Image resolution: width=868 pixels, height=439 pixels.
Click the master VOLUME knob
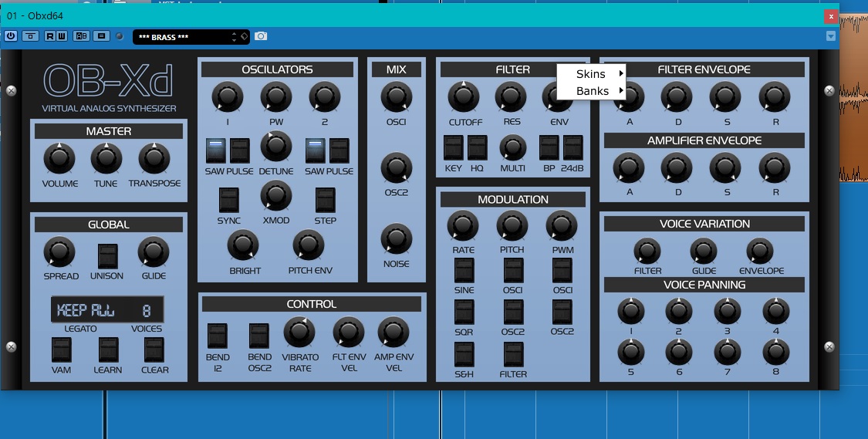(x=59, y=159)
